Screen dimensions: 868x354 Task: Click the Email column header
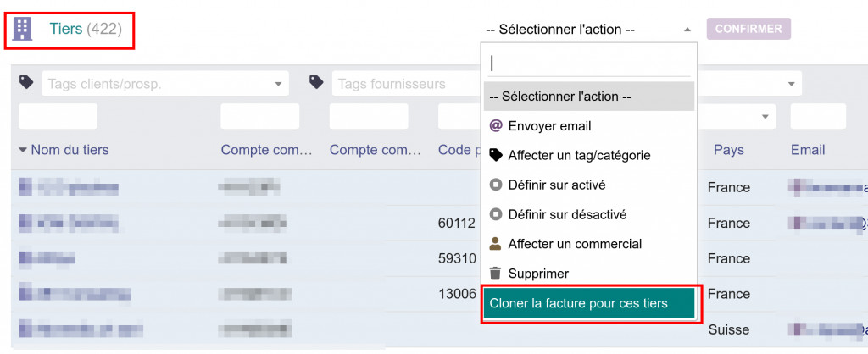point(808,150)
